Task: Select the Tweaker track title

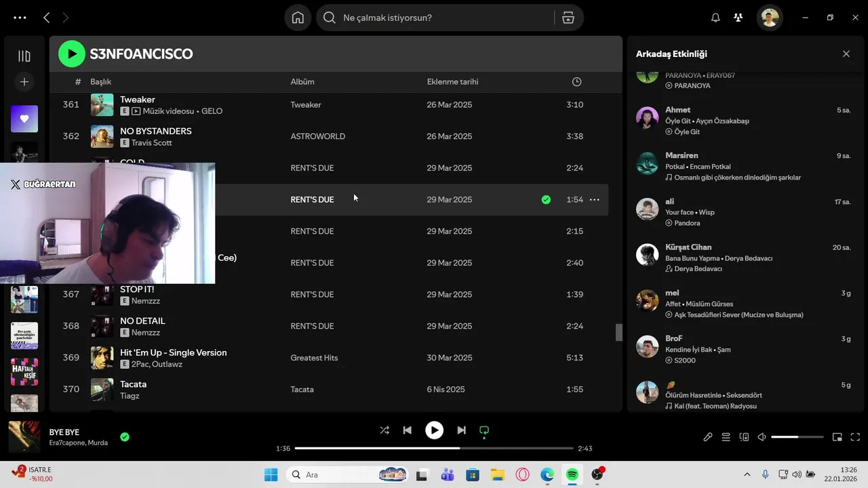Action: 138,100
